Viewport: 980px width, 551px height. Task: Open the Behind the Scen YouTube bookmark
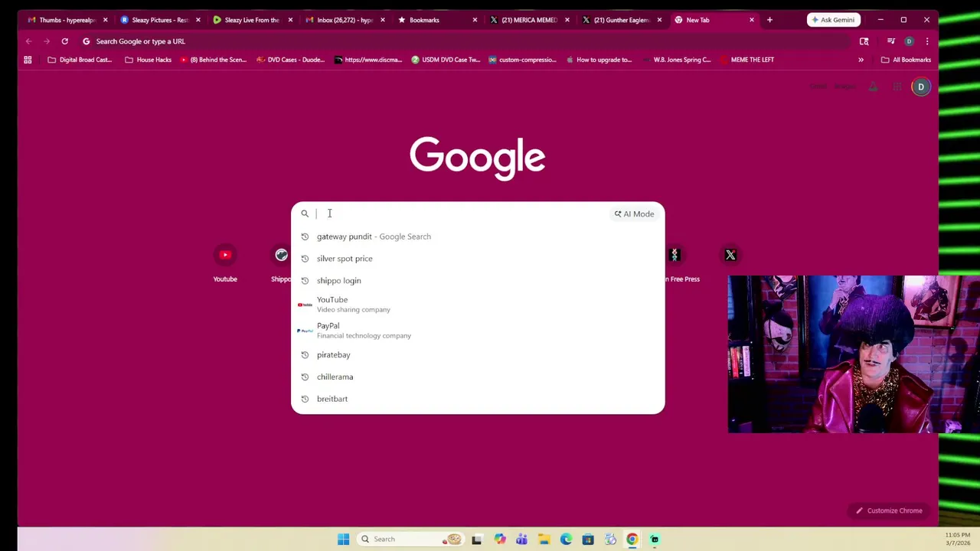pos(213,60)
